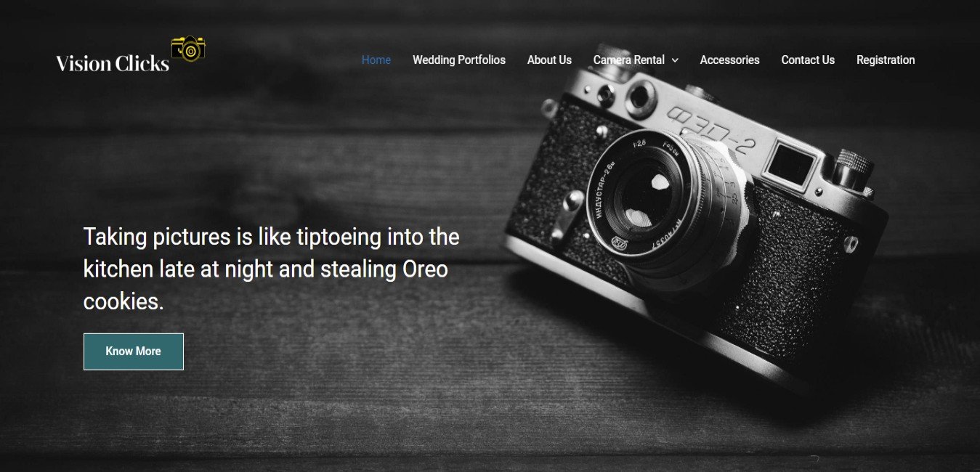The height and width of the screenshot is (472, 980).
Task: Click the Know More button
Action: [x=134, y=351]
